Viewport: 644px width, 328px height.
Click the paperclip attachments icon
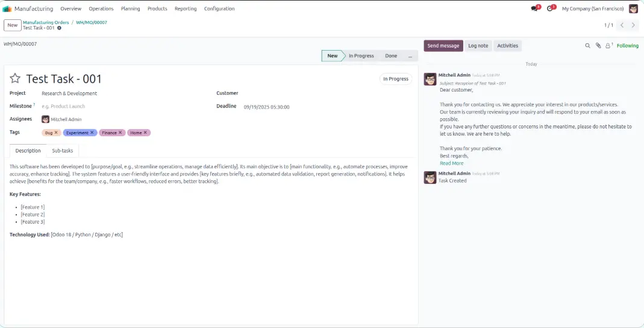click(598, 46)
